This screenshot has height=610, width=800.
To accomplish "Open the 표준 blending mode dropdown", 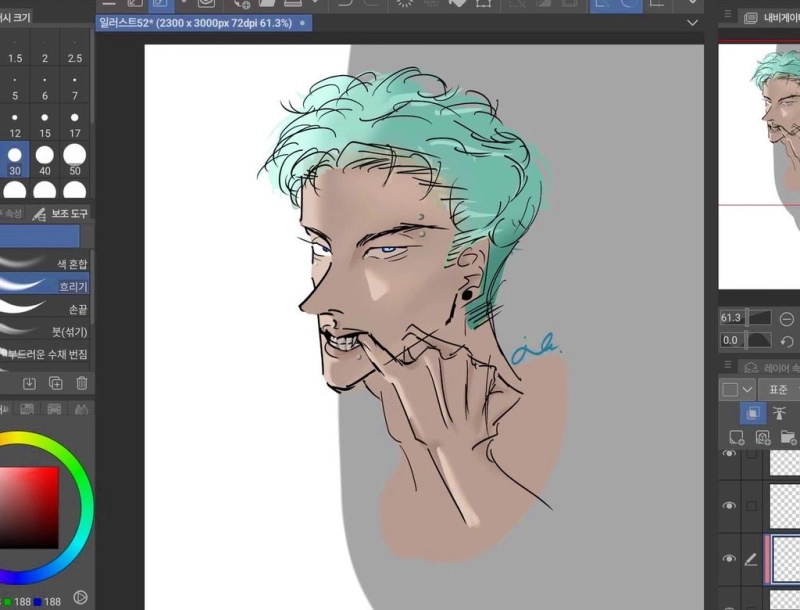I will point(778,389).
